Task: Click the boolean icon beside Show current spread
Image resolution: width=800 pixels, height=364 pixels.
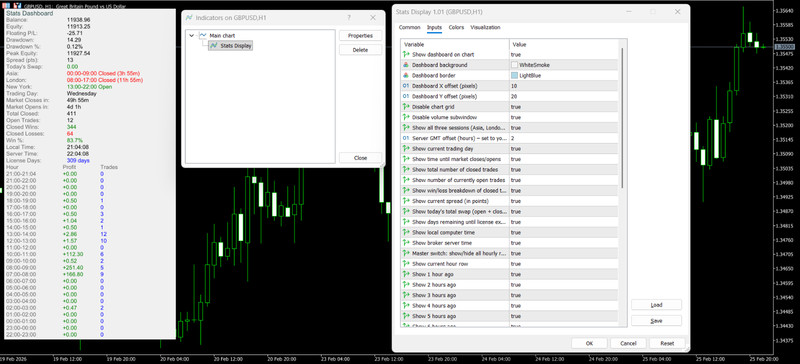Action: (406, 201)
